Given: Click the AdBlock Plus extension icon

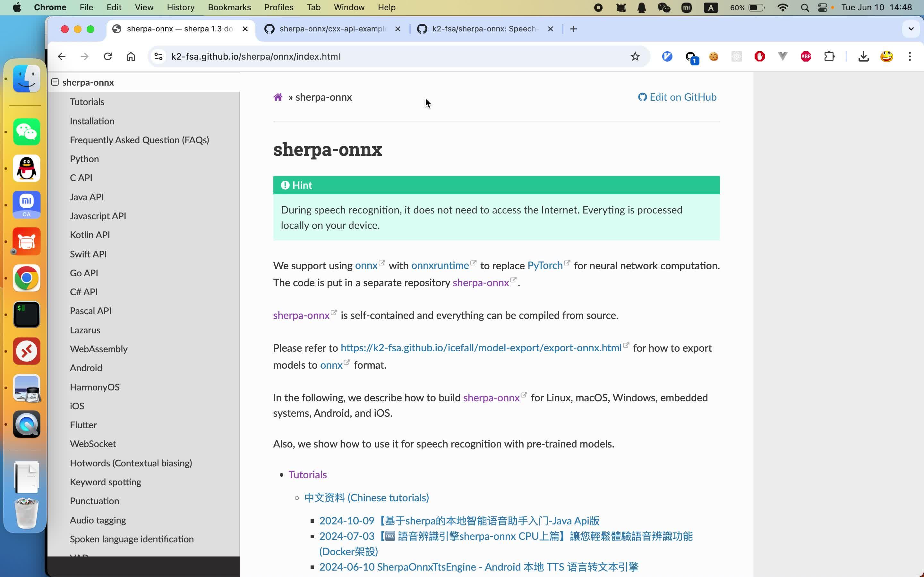Looking at the screenshot, I should tap(806, 56).
